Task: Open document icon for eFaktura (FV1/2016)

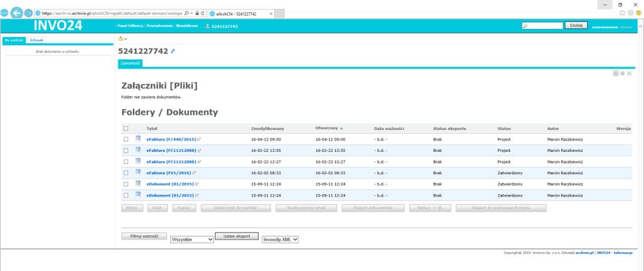Action: point(138,172)
